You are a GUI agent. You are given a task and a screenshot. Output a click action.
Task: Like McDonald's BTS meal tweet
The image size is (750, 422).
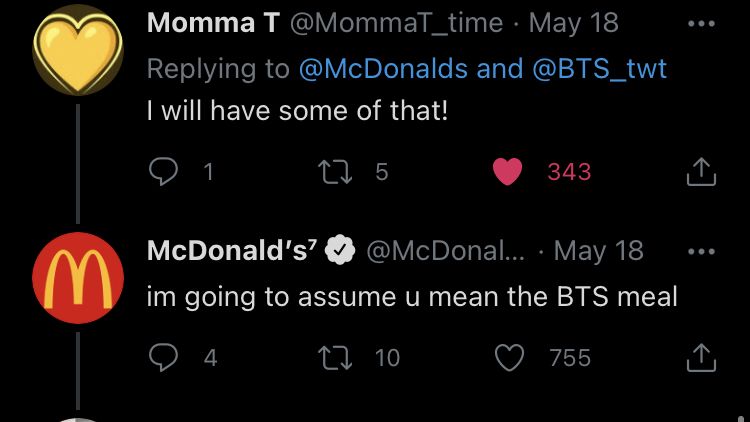[x=509, y=357]
